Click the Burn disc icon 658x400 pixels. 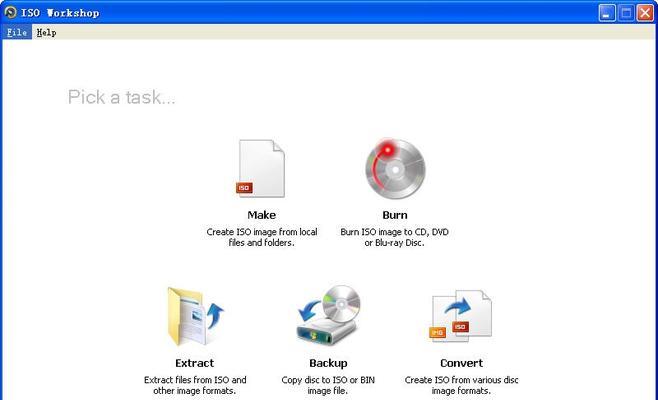click(395, 168)
